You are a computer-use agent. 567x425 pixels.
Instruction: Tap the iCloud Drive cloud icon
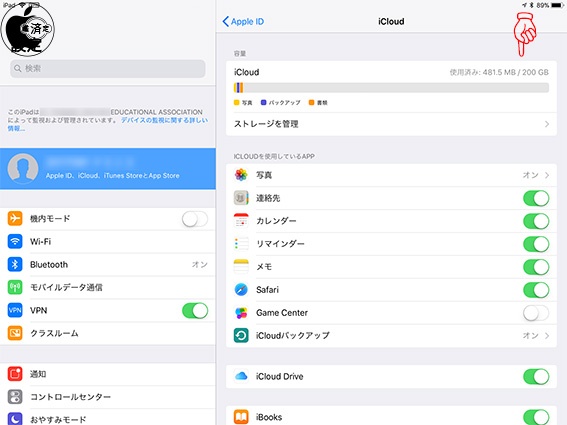pyautogui.click(x=241, y=376)
